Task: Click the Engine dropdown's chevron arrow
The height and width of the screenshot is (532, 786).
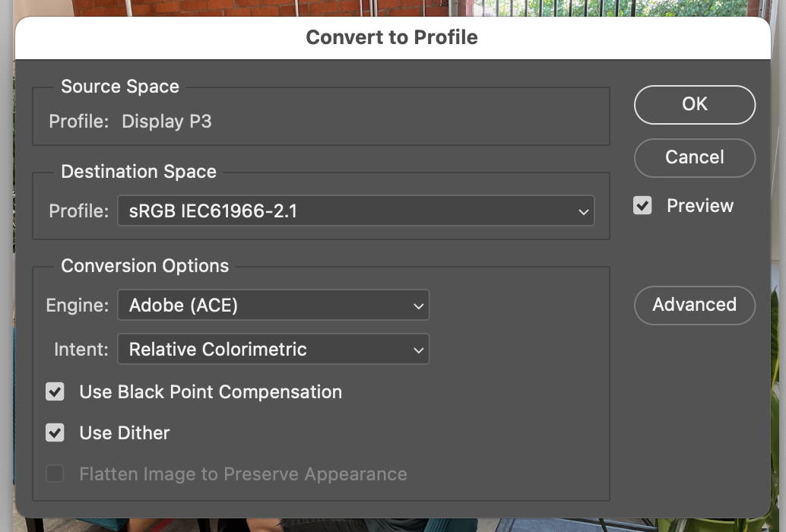Action: (418, 306)
